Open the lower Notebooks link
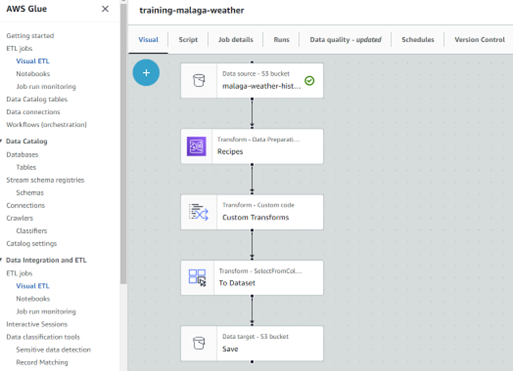 coord(33,299)
